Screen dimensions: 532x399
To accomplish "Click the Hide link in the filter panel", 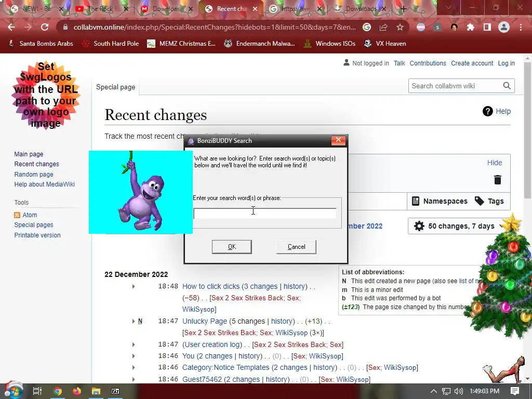I will click(495, 163).
